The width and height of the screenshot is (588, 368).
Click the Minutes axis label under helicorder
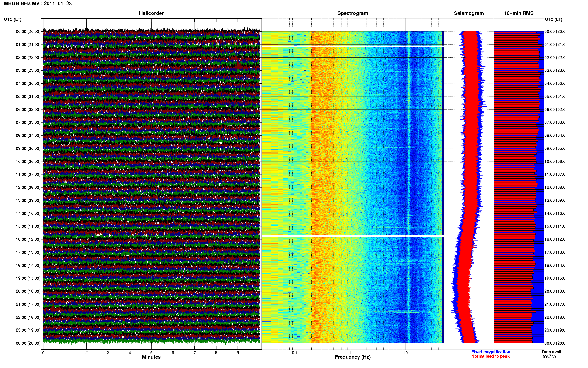click(x=151, y=357)
